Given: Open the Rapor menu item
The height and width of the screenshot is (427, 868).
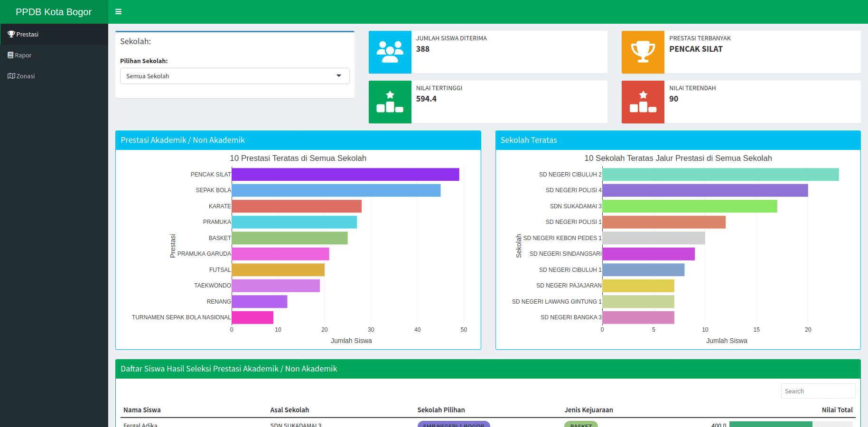Looking at the screenshot, I should [23, 55].
